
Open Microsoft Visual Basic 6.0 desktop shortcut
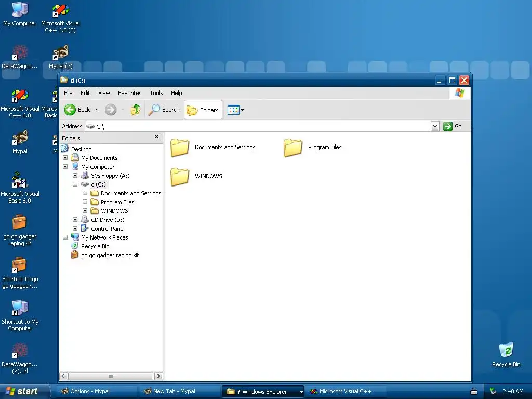(20, 188)
